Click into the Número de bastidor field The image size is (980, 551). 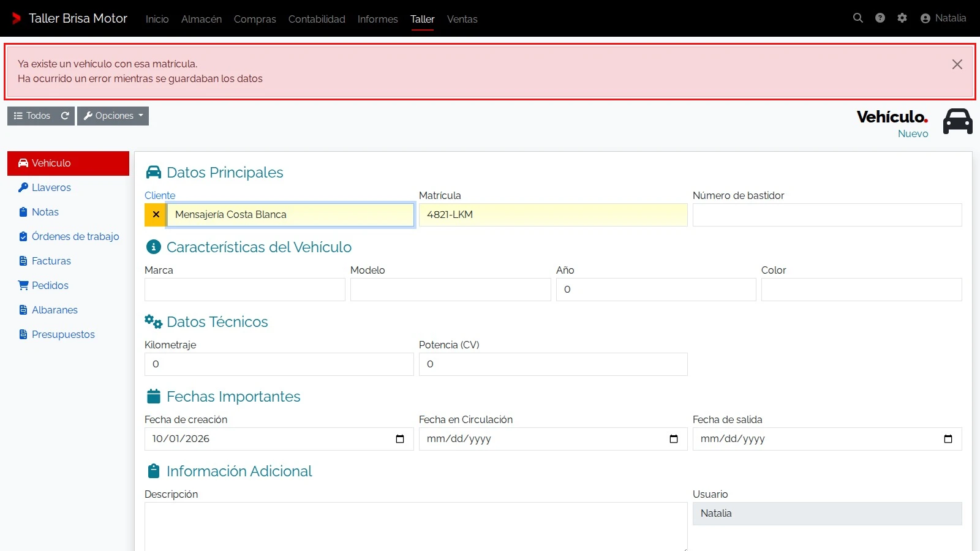point(827,215)
